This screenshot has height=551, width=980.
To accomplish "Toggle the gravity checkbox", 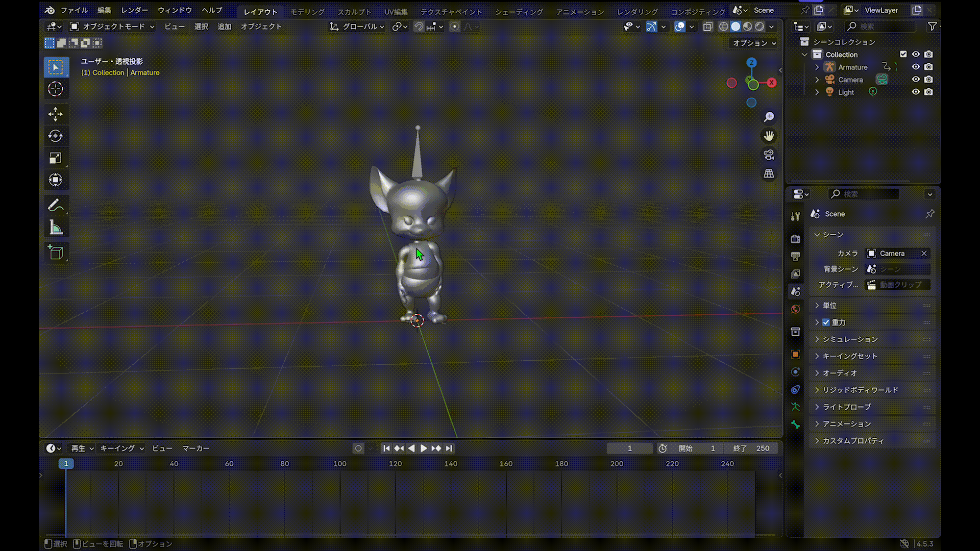I will click(826, 322).
